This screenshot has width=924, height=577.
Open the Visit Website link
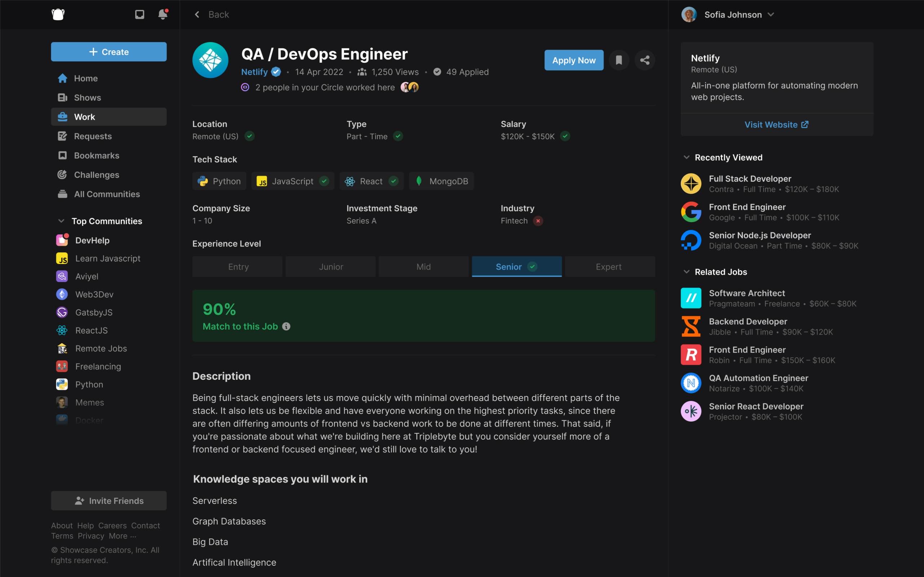[x=776, y=124]
